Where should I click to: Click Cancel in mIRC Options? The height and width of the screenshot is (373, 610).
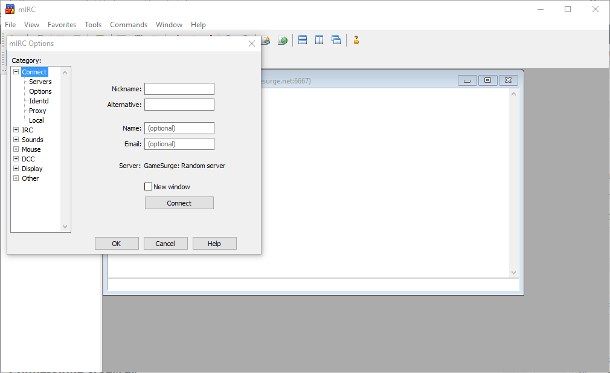[165, 243]
